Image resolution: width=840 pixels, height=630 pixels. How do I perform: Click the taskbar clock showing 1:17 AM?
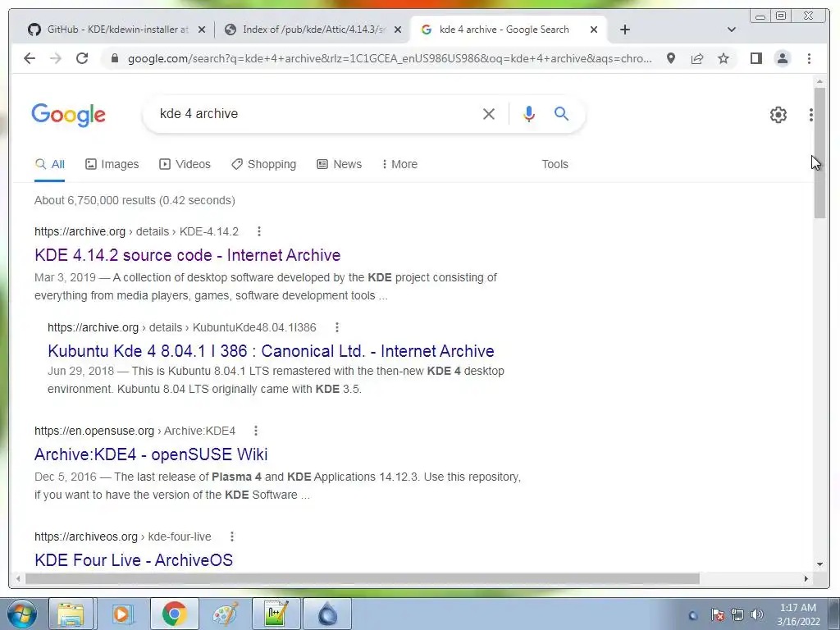[x=797, y=614]
